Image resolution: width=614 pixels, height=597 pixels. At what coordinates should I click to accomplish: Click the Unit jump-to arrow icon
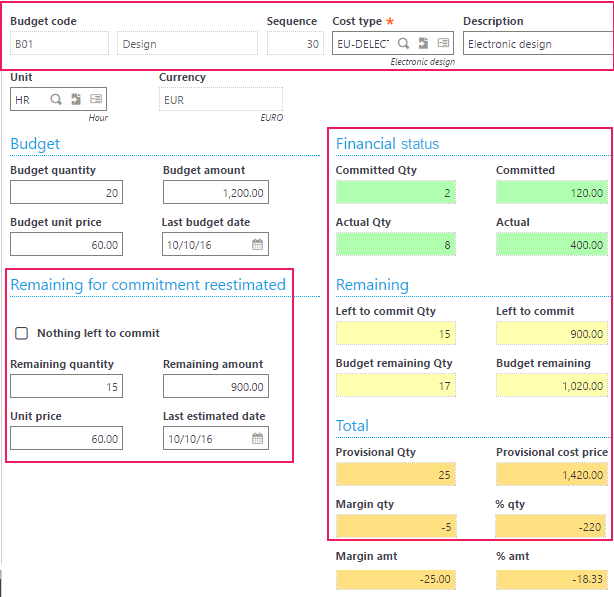76,99
